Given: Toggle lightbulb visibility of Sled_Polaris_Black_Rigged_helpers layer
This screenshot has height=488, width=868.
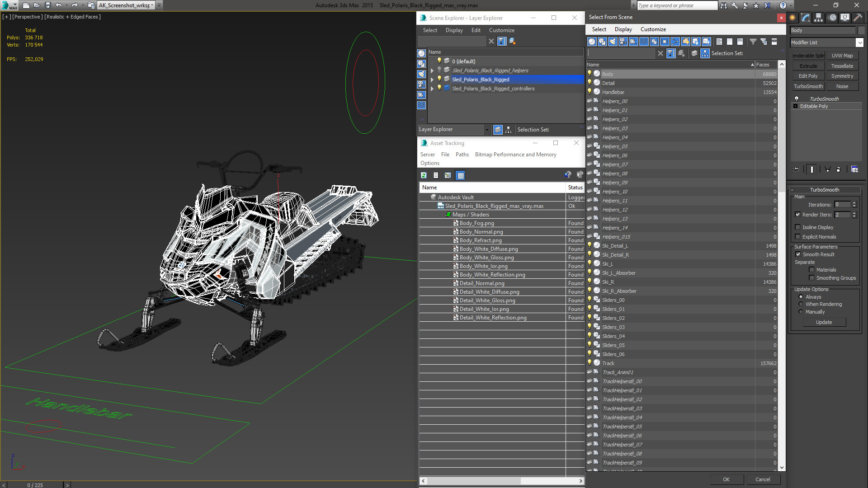Looking at the screenshot, I should (439, 70).
